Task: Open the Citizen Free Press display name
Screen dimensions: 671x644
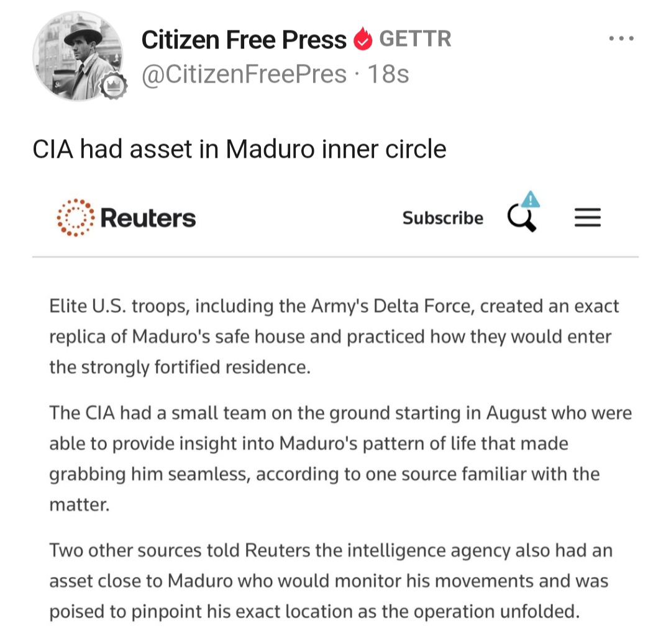Action: 244,40
